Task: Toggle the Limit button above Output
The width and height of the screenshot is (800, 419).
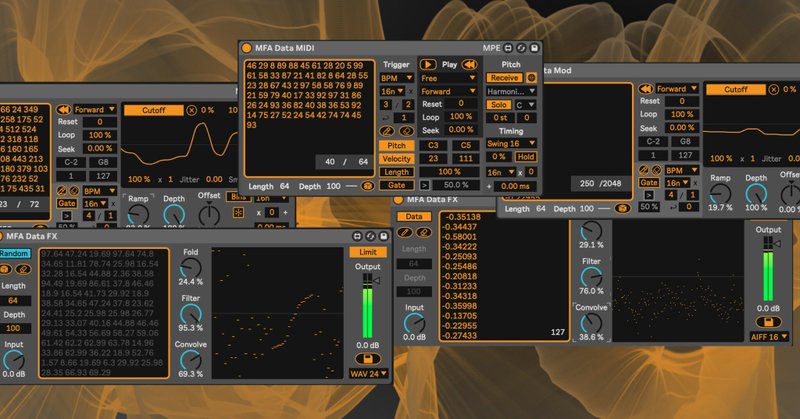Action: pos(368,252)
